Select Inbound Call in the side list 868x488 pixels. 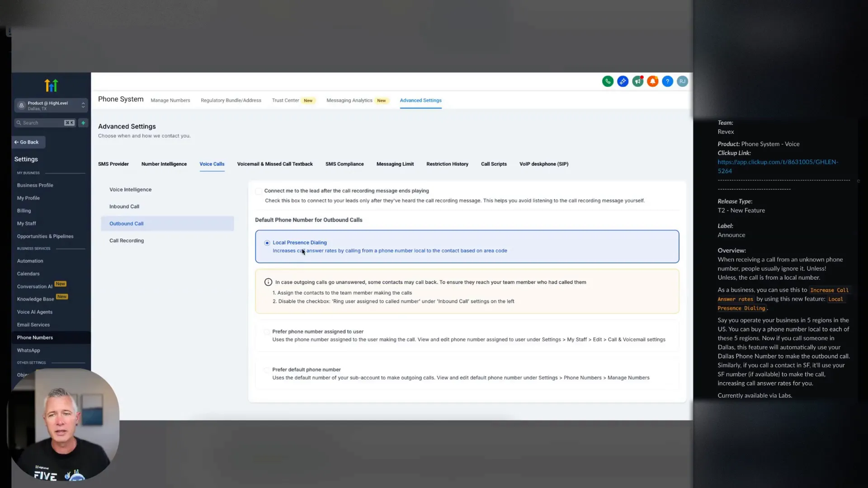coord(124,206)
